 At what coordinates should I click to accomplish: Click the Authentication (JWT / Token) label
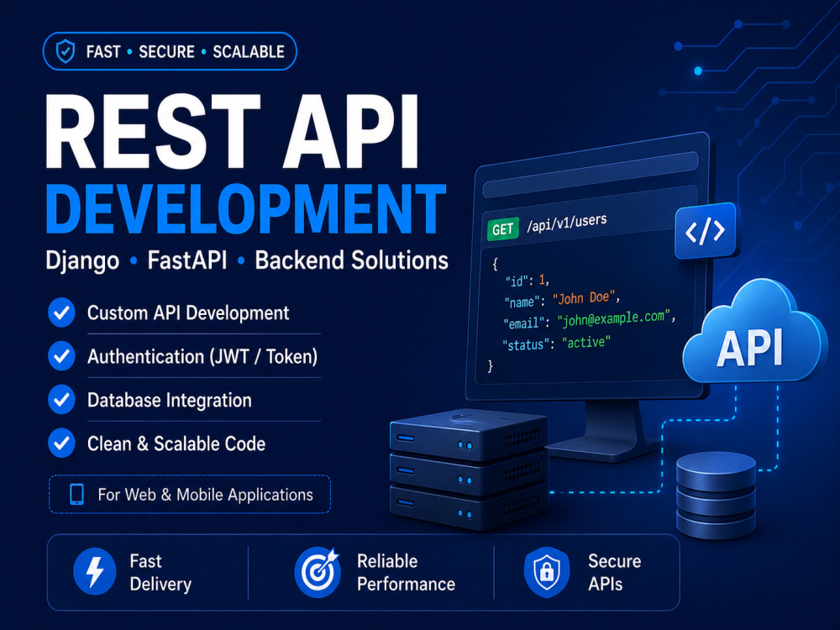tap(202, 357)
